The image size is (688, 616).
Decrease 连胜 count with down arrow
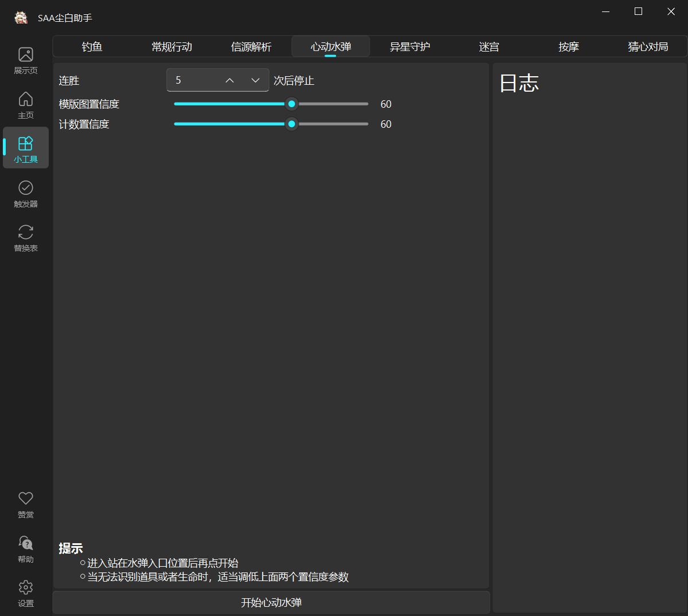(x=256, y=80)
